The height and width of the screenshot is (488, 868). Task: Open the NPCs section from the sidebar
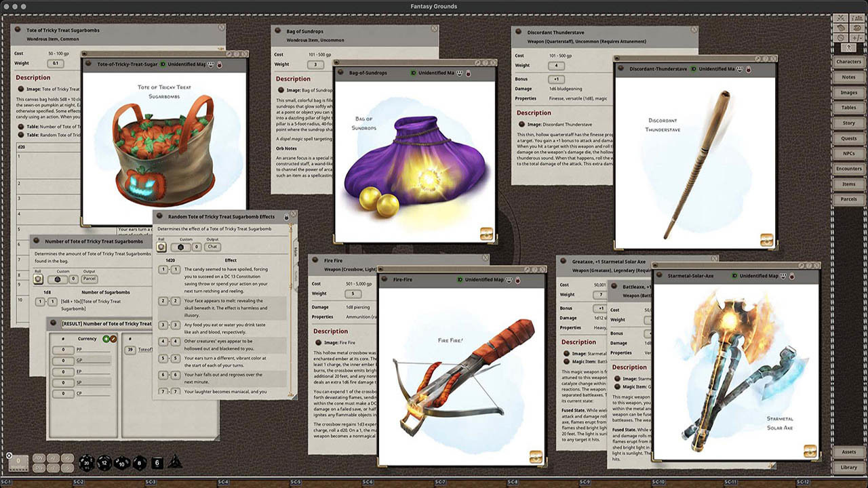[x=850, y=154]
